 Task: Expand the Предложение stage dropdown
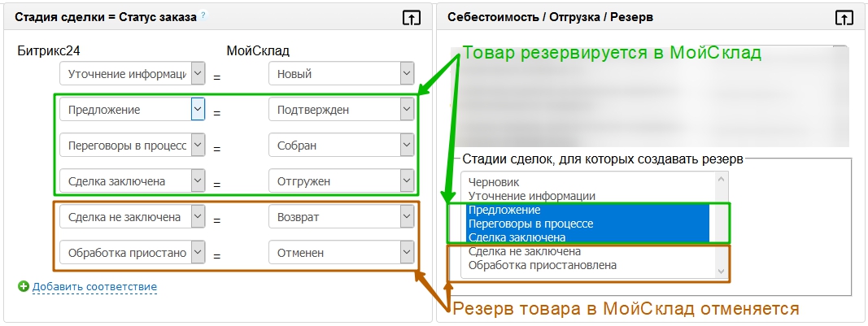click(x=133, y=110)
